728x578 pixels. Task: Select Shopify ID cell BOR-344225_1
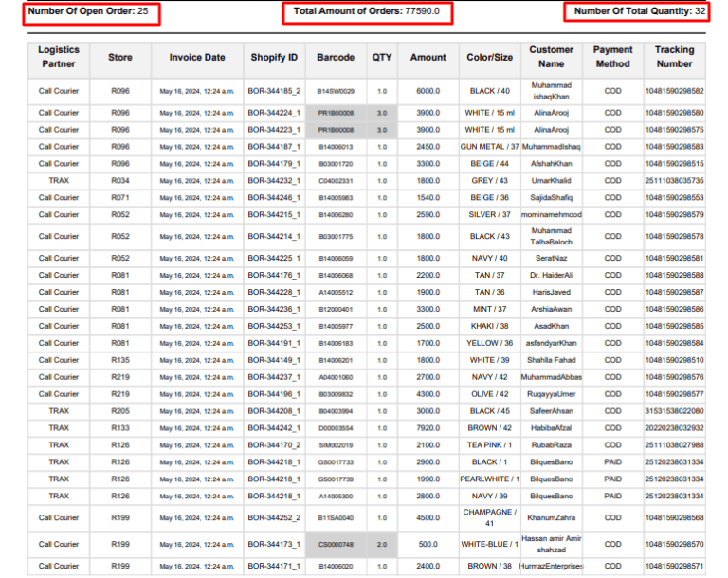pos(274,258)
